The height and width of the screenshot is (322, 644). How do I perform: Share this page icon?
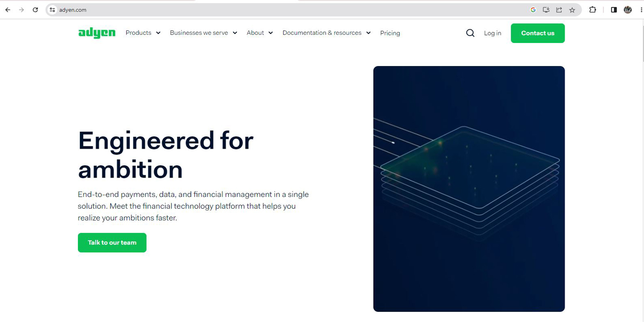(x=559, y=10)
